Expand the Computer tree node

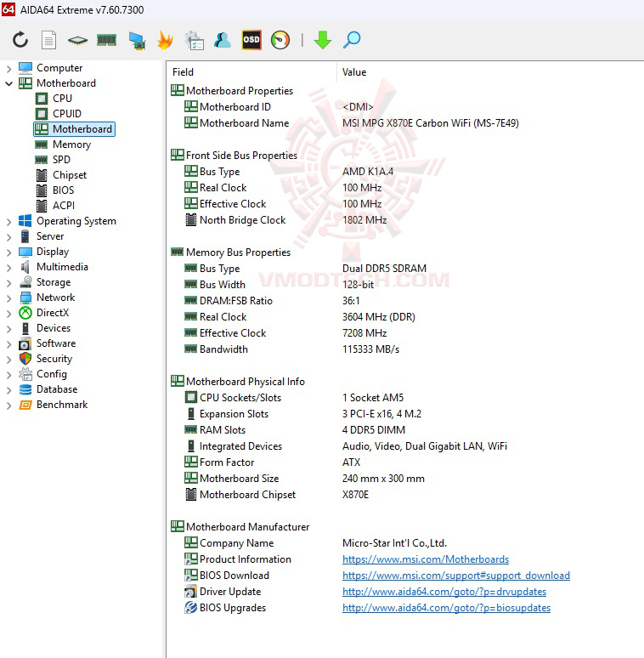(x=8, y=68)
